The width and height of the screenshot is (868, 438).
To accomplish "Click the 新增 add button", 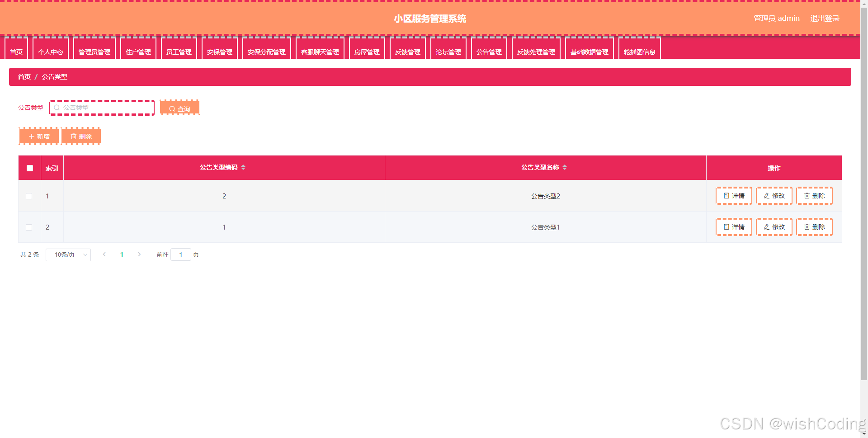I will 39,136.
